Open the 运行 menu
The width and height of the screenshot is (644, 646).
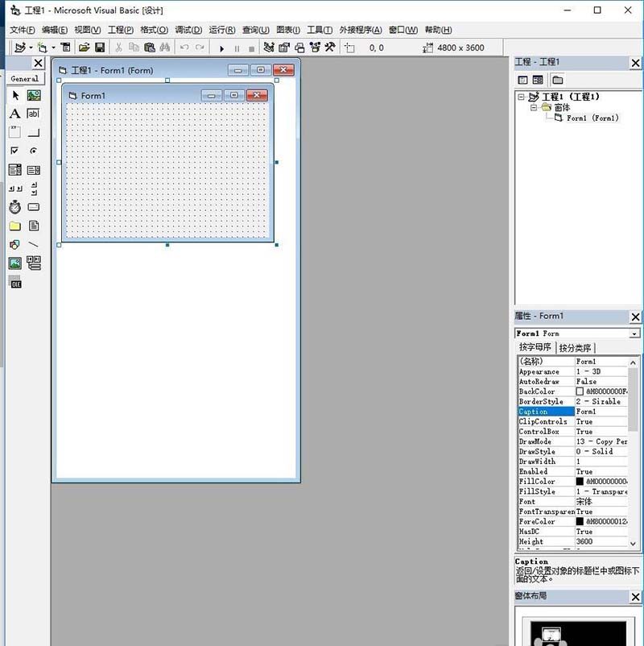[221, 29]
